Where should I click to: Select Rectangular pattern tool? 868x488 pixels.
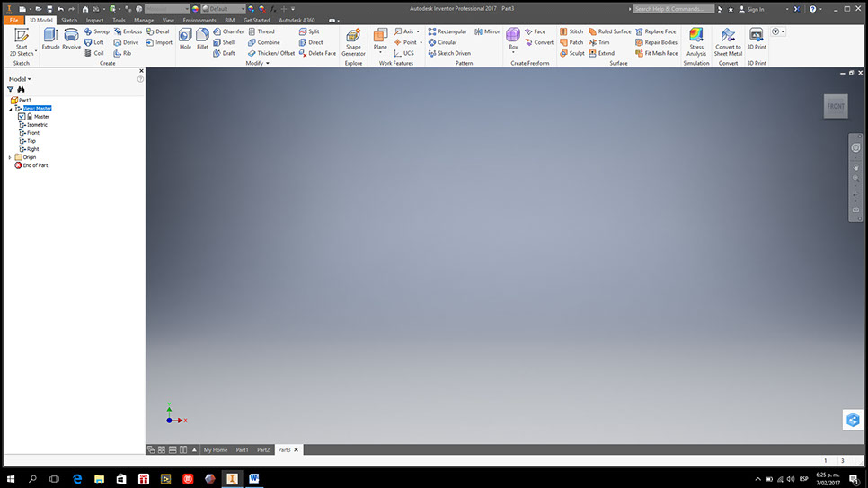tap(447, 31)
